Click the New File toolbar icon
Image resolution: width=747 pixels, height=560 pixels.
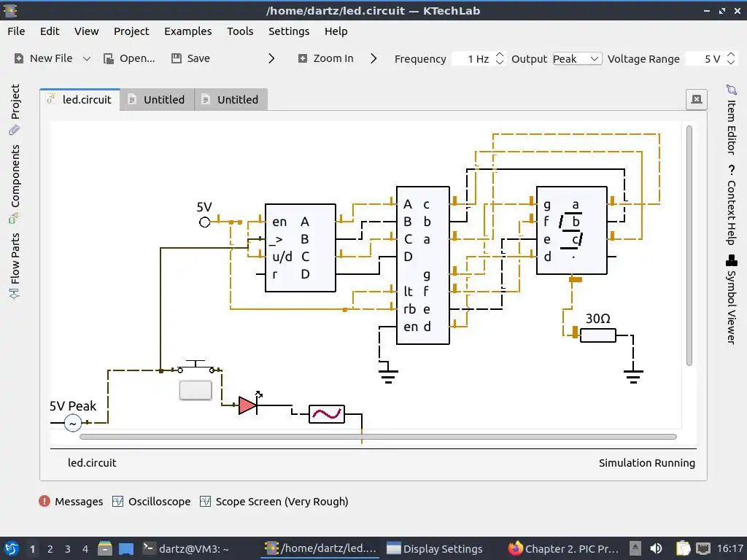pyautogui.click(x=18, y=58)
